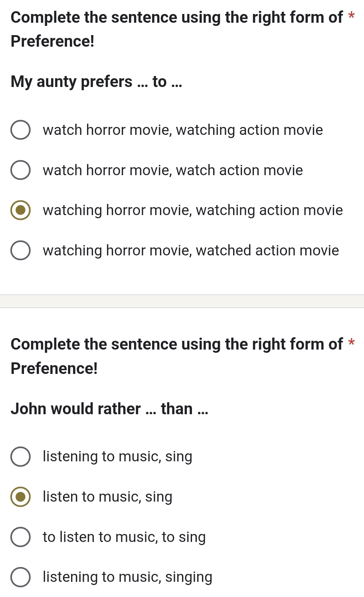Click the first question's red required asterisk
The image size is (364, 597).
(x=351, y=17)
